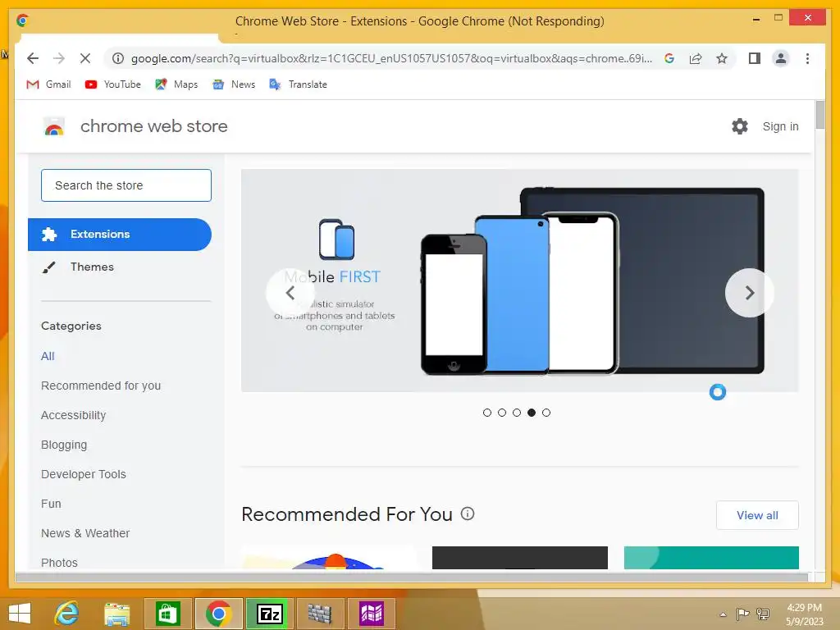Jump to fifth carousel slide dot
The height and width of the screenshot is (630, 840).
coord(546,413)
